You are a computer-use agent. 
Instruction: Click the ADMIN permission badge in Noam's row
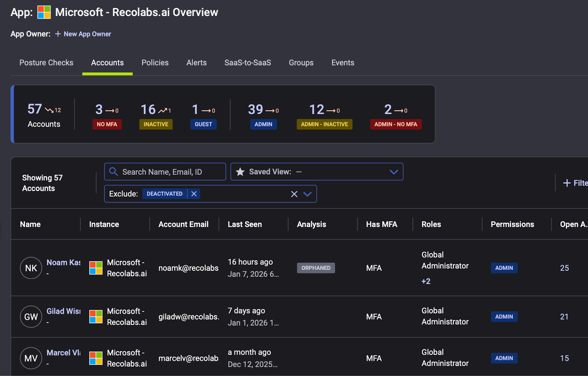point(504,268)
